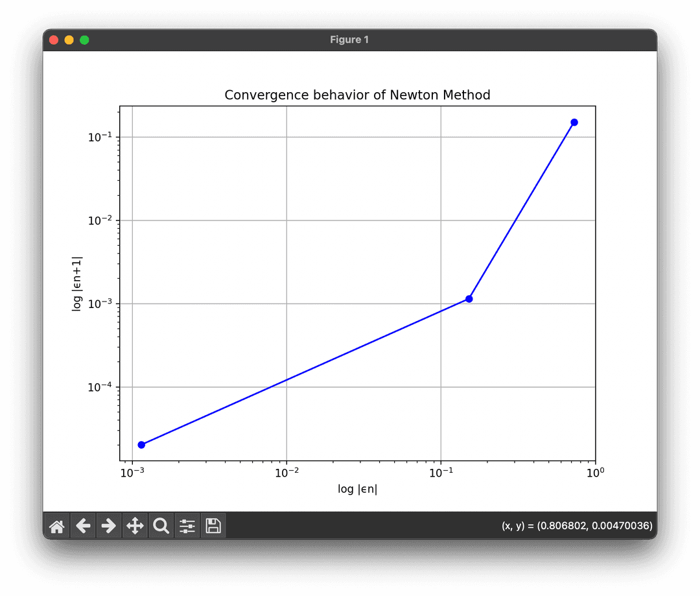Toggle the Pan axes tool
700x596 pixels.
pos(135,525)
